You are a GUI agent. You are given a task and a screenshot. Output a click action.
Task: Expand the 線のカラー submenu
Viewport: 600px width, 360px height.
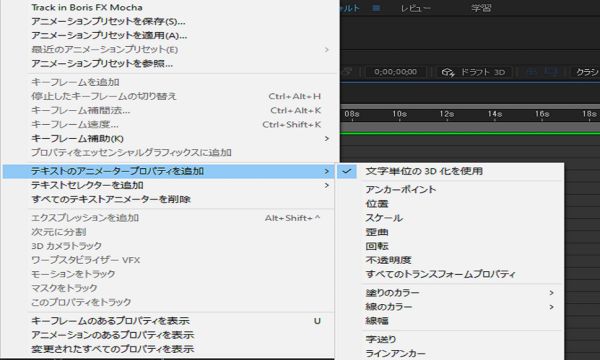pos(450,307)
